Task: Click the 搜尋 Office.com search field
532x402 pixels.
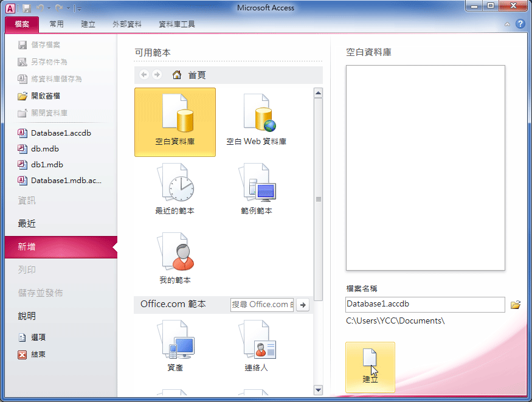Action: pos(262,305)
